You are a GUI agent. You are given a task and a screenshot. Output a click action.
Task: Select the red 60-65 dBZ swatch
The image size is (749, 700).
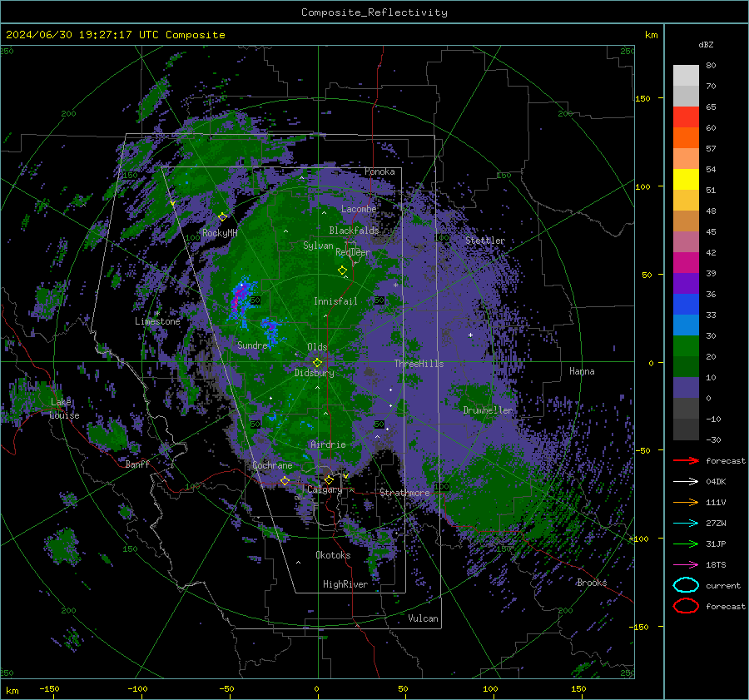coord(686,117)
